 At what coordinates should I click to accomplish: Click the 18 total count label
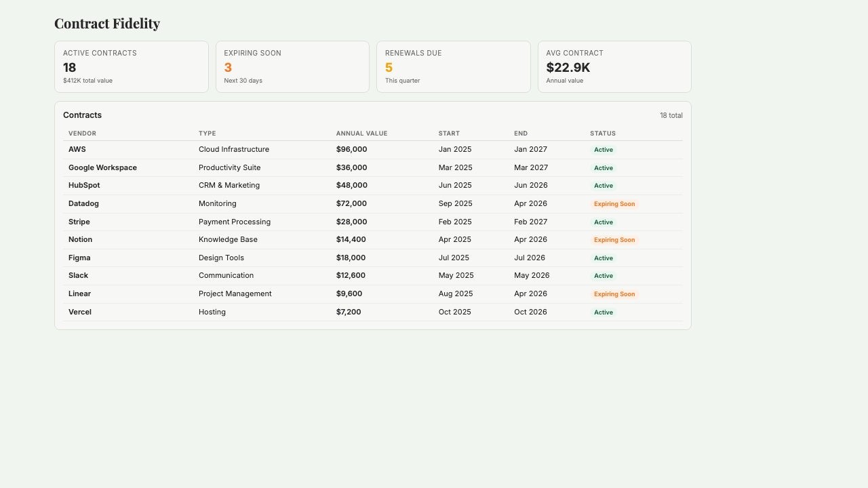(x=671, y=115)
